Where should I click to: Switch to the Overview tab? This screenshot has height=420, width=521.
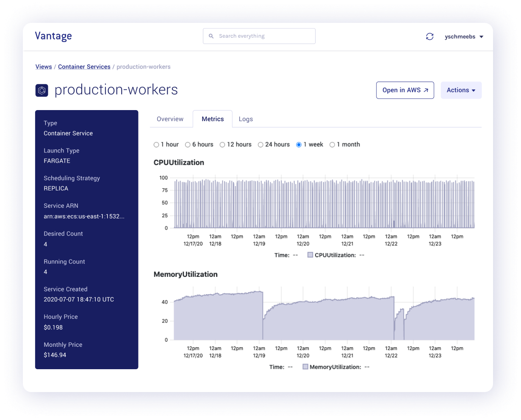coord(171,119)
